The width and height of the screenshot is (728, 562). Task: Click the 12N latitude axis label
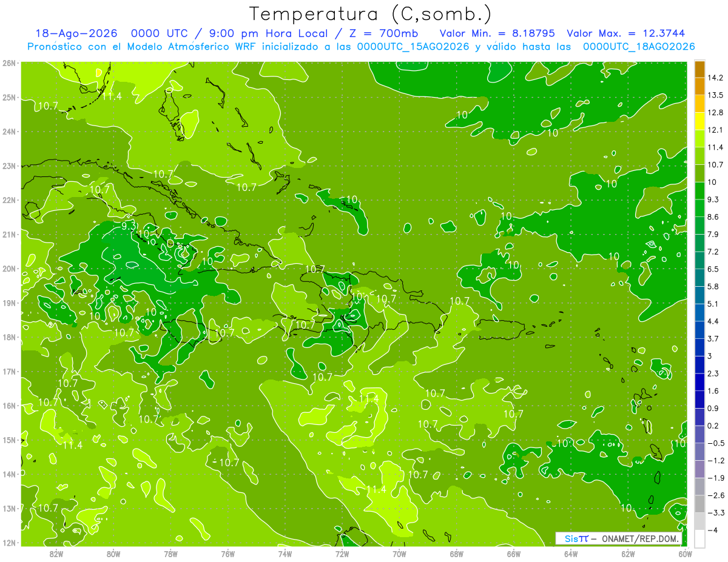coord(9,543)
